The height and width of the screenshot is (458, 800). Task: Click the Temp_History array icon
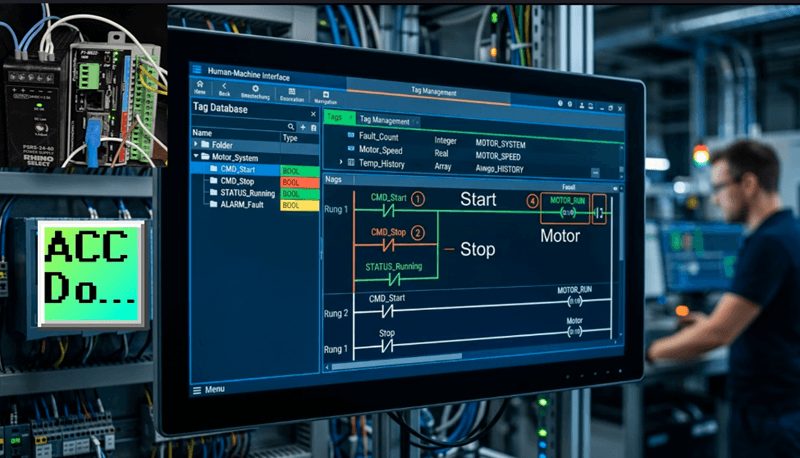(x=351, y=162)
